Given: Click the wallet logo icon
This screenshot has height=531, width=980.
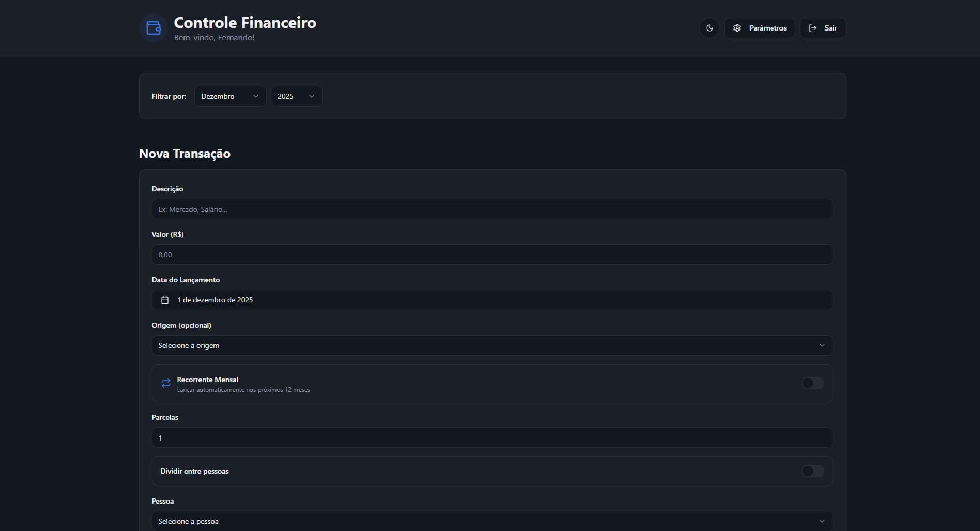Looking at the screenshot, I should pos(154,28).
